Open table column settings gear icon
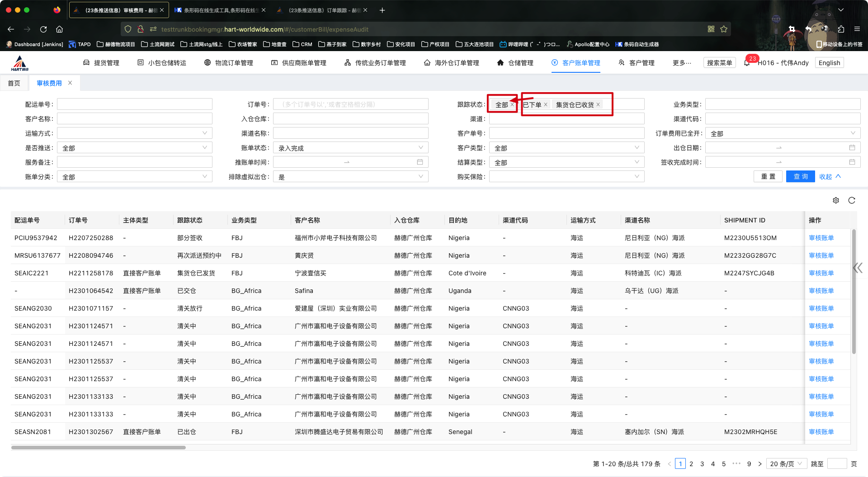 point(836,200)
